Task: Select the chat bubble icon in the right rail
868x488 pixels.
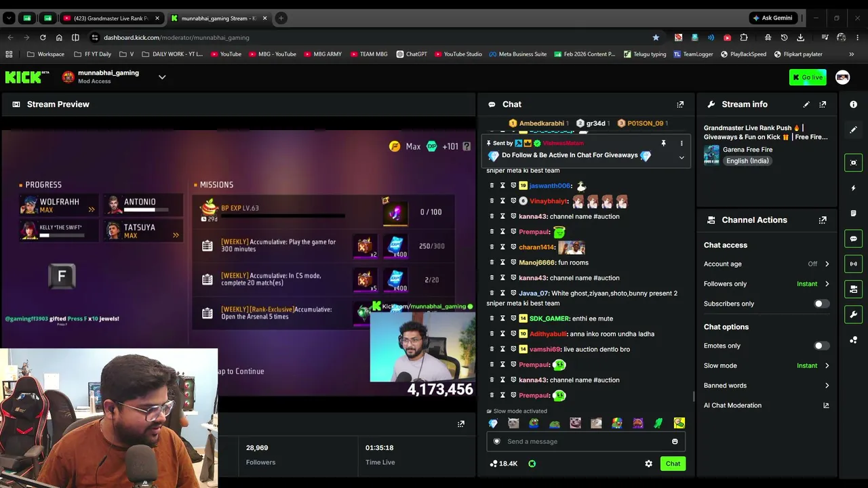Action: 853,239
